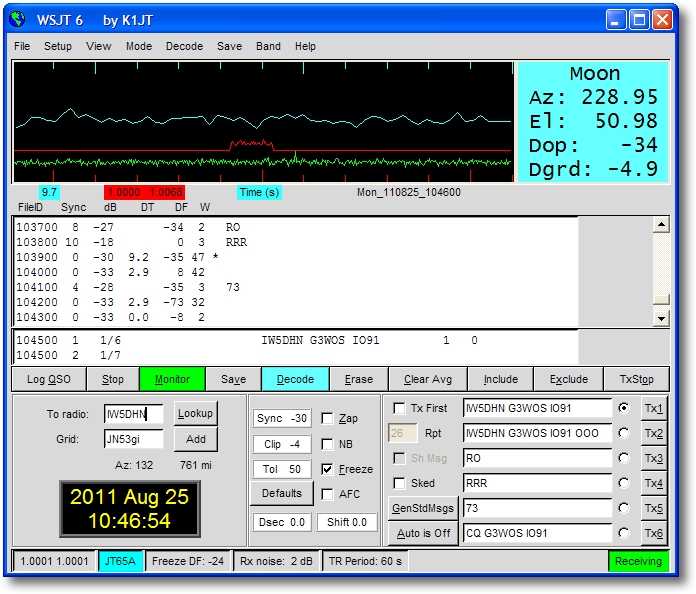Viewport: 696px width, 594px height.
Task: Click the decoded text scroll up arrow
Action: tap(661, 225)
